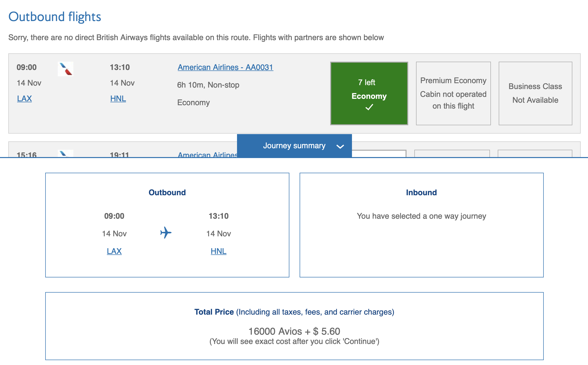Click the 13:10 arrival time in the flight row
The height and width of the screenshot is (365, 588).
tap(120, 67)
